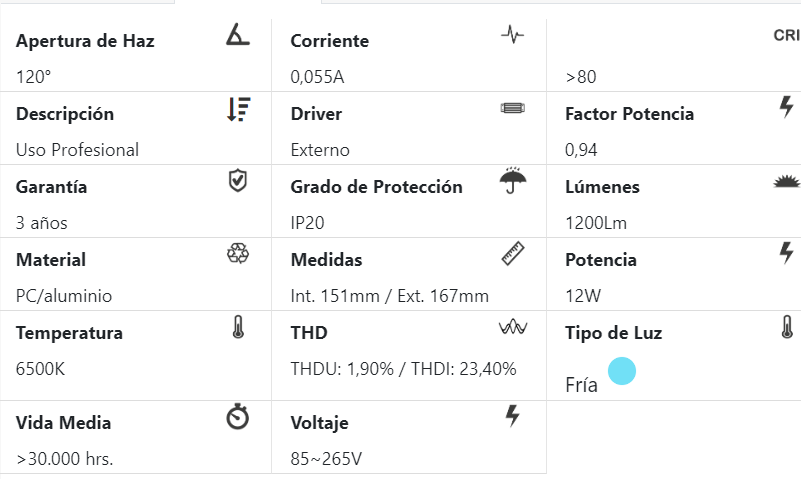Click the lightning icon beside Factor Potencia
The width and height of the screenshot is (801, 479).
pos(787,107)
